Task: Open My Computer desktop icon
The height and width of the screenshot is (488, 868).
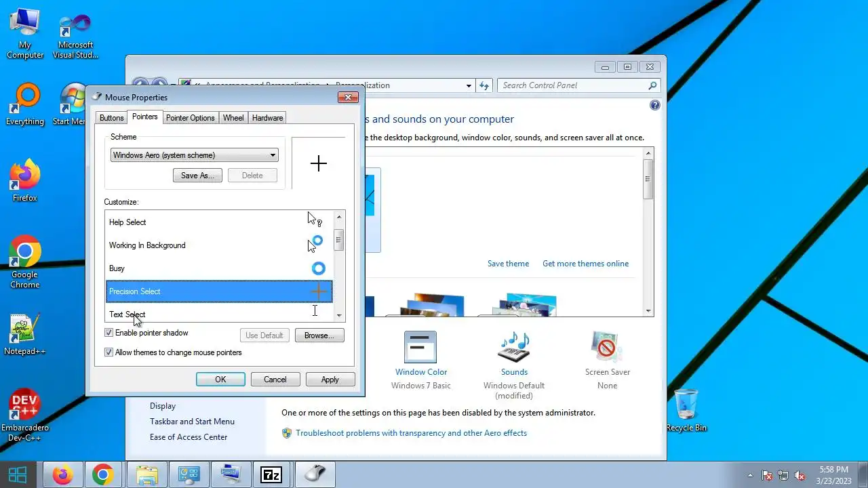Action: 25,33
